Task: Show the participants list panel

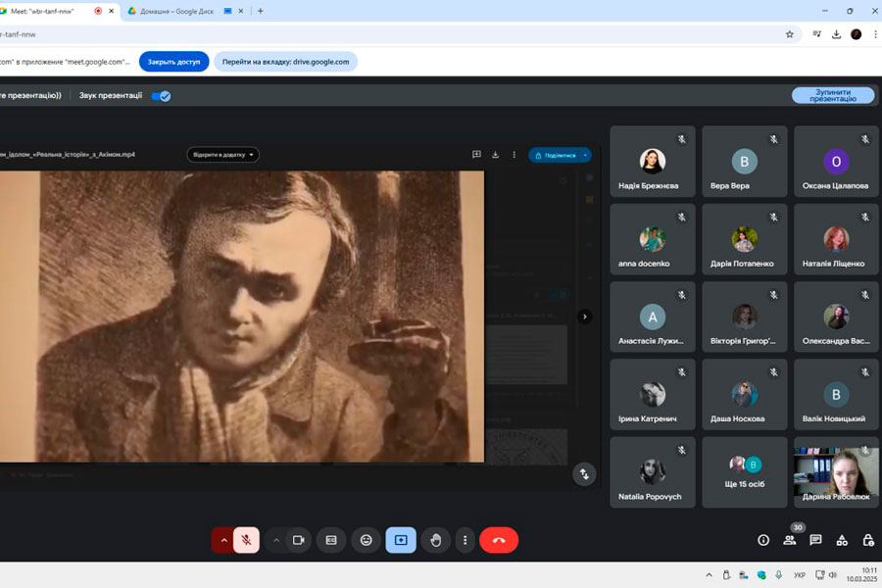Action: click(790, 540)
